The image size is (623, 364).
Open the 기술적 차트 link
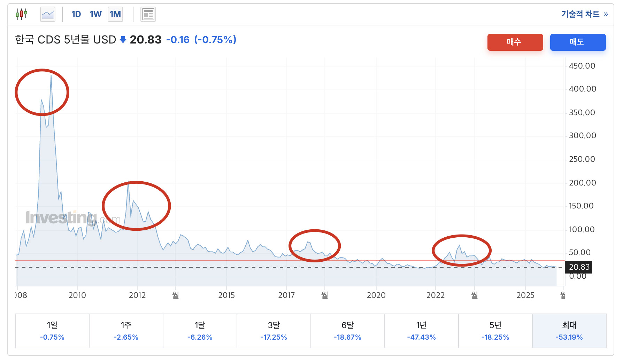pyautogui.click(x=585, y=14)
